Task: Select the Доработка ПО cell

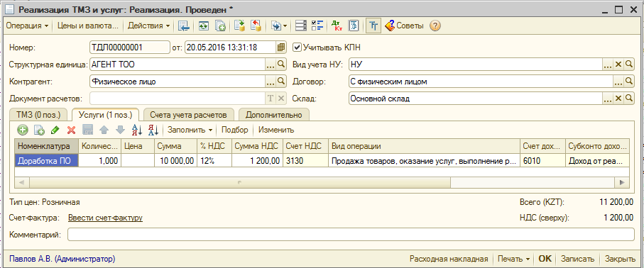Action: pos(47,161)
